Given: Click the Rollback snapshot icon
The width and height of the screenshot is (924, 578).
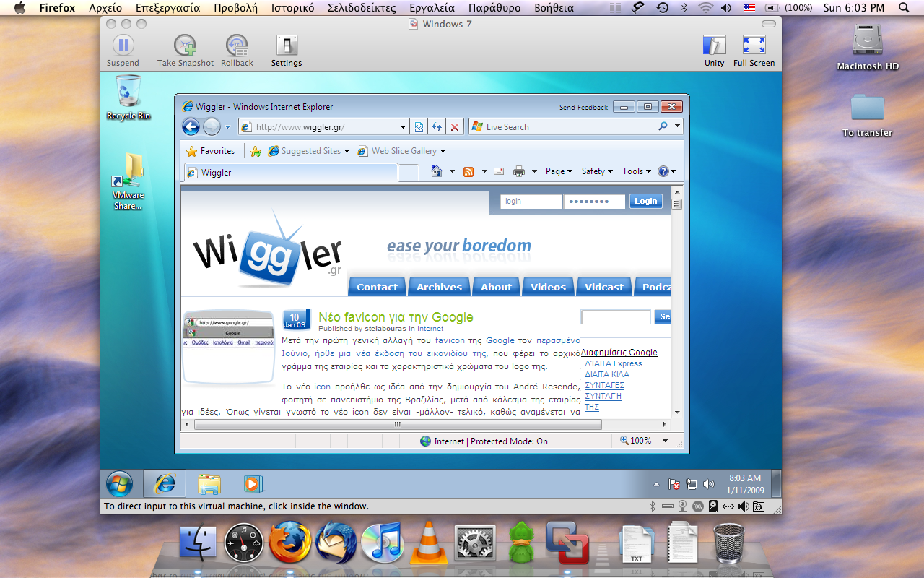Looking at the screenshot, I should (237, 46).
